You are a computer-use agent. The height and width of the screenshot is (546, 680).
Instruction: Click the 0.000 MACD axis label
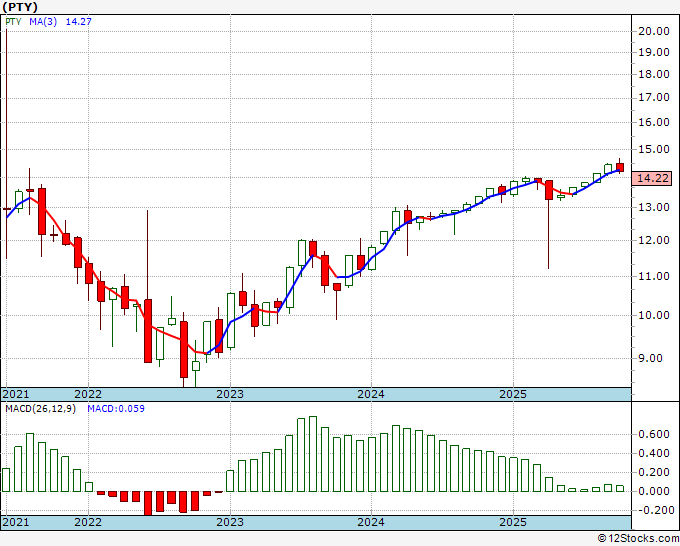654,491
